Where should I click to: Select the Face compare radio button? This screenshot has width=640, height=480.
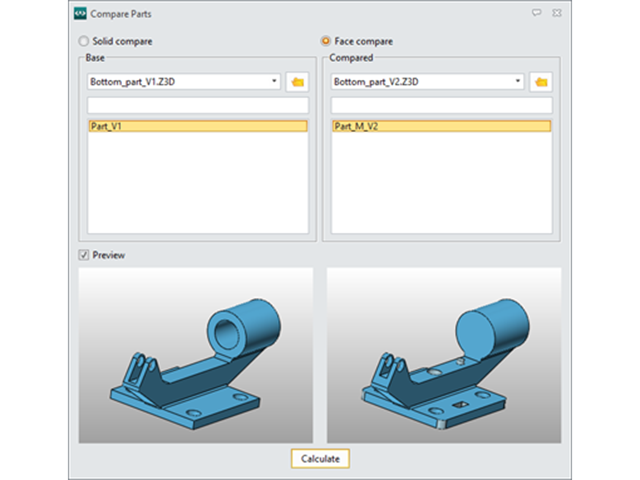click(326, 41)
